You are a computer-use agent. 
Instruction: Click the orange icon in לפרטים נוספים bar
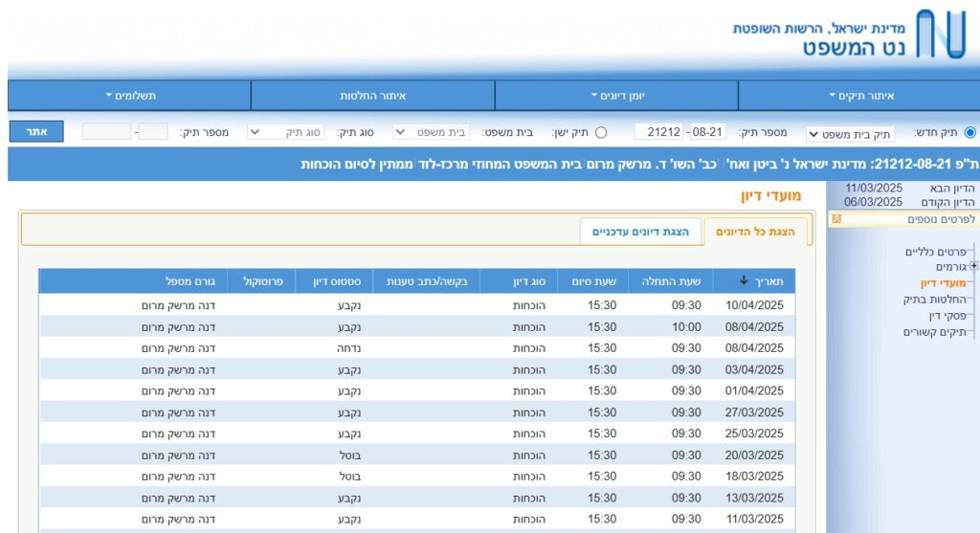[836, 219]
